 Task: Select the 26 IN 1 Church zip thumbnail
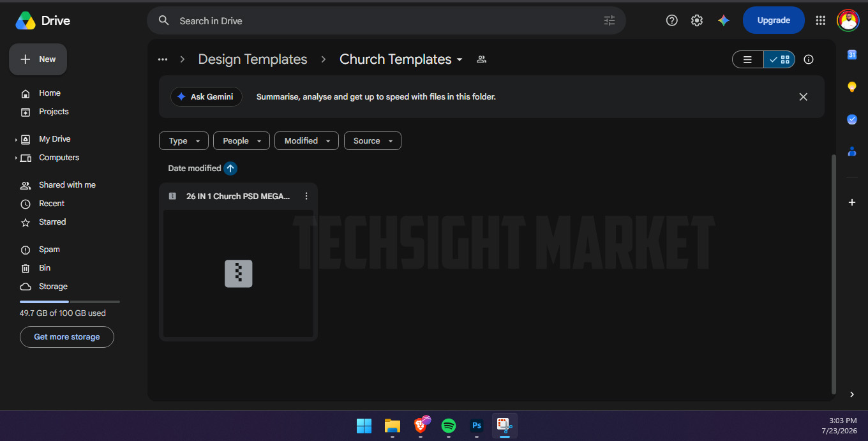click(x=239, y=274)
